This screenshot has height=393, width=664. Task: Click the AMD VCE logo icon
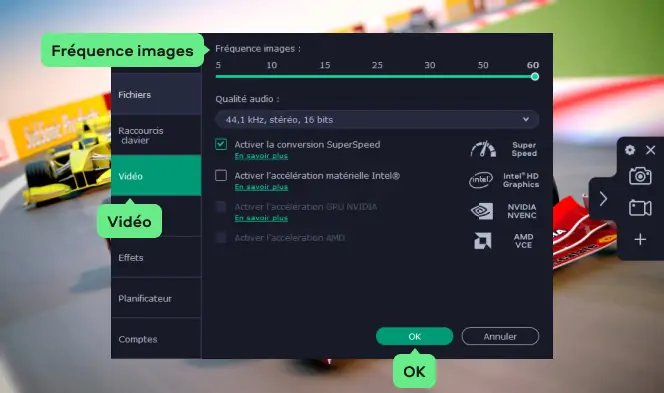(x=482, y=241)
